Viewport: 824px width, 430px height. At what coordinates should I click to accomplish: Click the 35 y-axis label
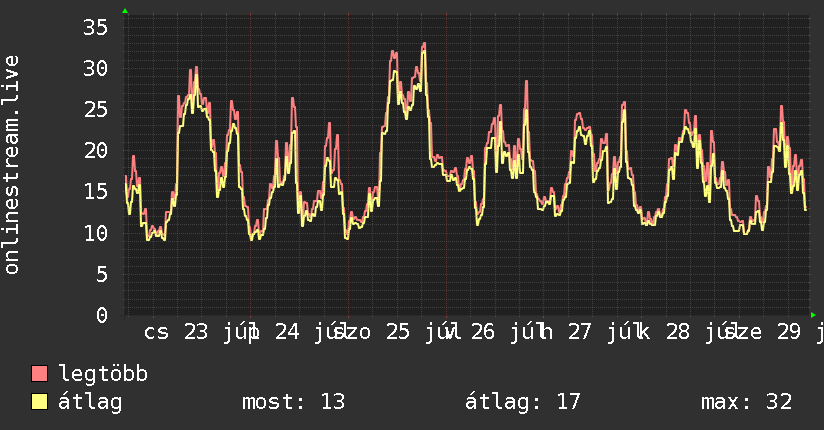pos(95,27)
